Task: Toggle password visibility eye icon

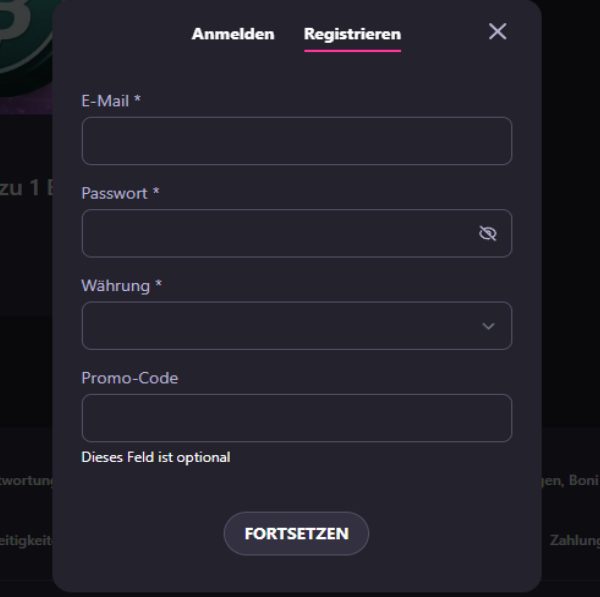Action: pyautogui.click(x=487, y=234)
